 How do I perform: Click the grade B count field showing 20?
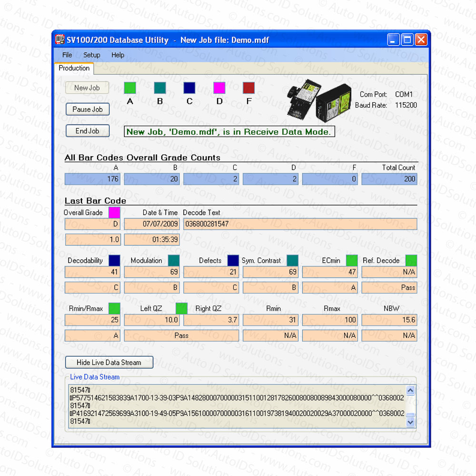click(152, 179)
